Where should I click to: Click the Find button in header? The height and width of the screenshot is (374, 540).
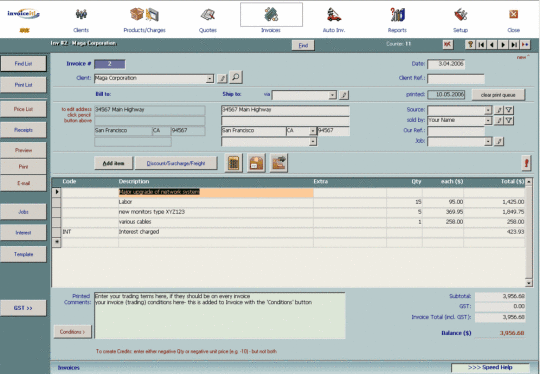303,45
